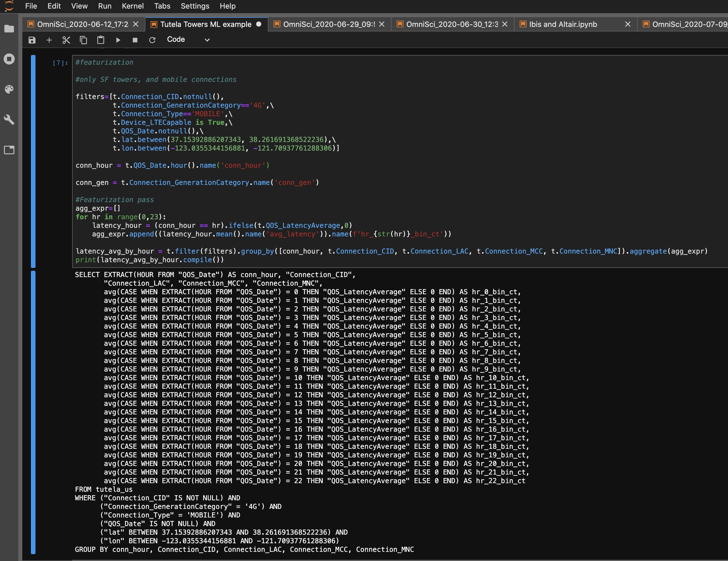Viewport: 728px width, 561px height.
Task: Collapse the cell 7 output
Action: (x=33, y=412)
